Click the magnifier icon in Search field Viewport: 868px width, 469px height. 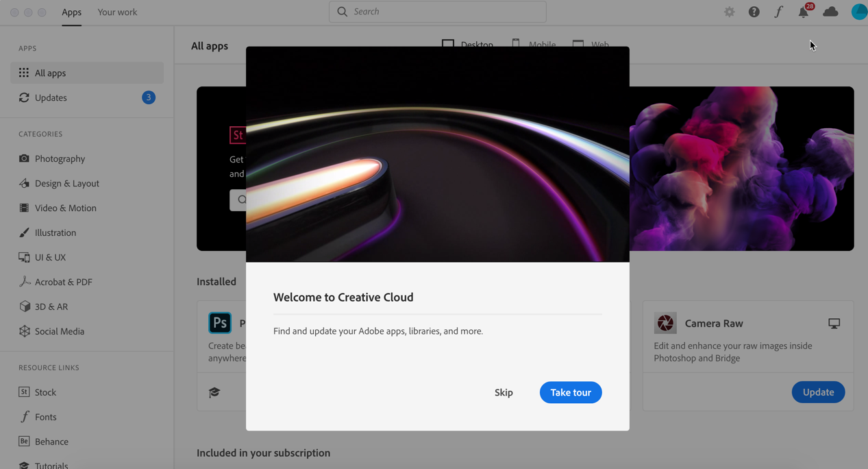tap(343, 12)
